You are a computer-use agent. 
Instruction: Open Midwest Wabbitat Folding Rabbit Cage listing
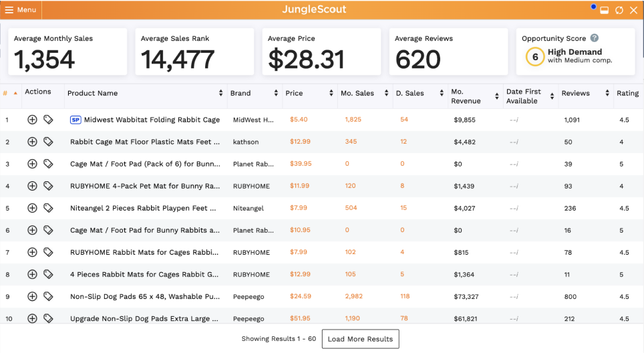(x=152, y=120)
